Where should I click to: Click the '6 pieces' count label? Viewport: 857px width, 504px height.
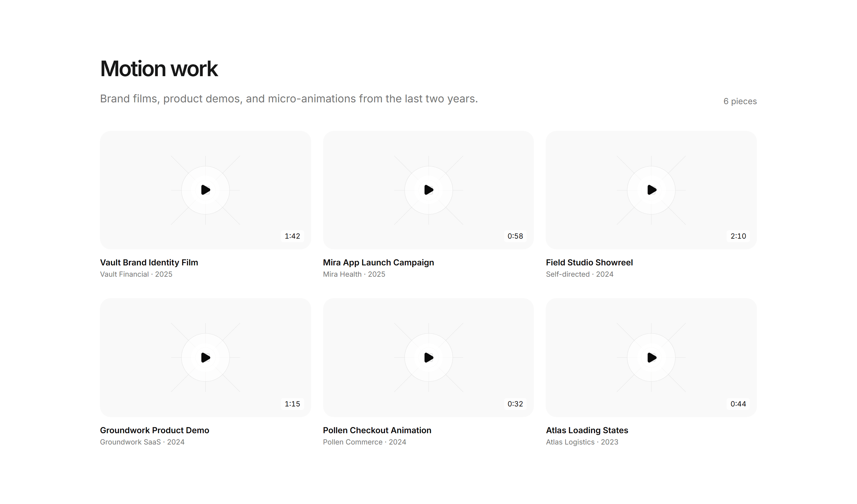coord(740,101)
